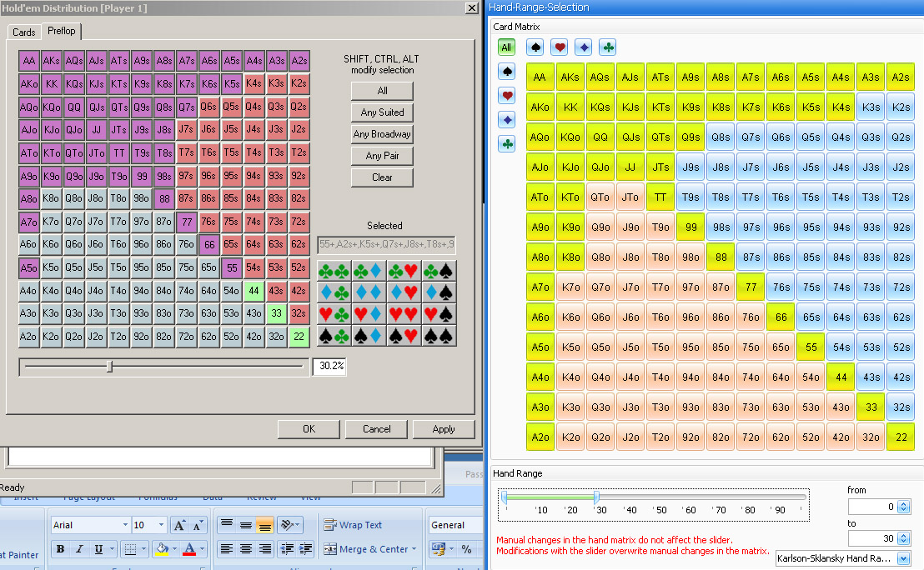Click the heart suit icon in top row
The width and height of the screenshot is (924, 570).
click(560, 47)
